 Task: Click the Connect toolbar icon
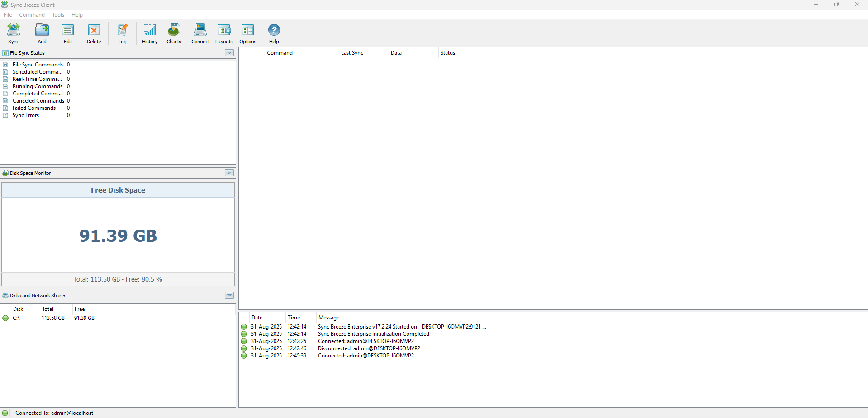(200, 34)
